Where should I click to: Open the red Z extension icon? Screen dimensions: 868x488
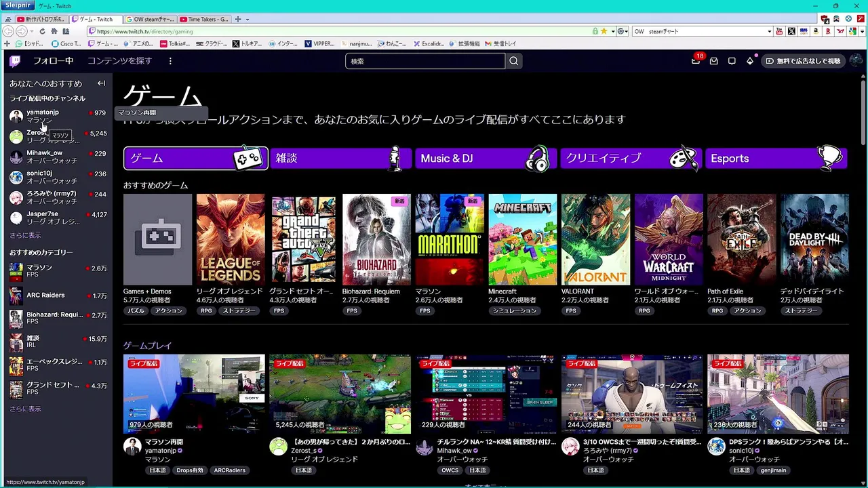pyautogui.click(x=861, y=19)
